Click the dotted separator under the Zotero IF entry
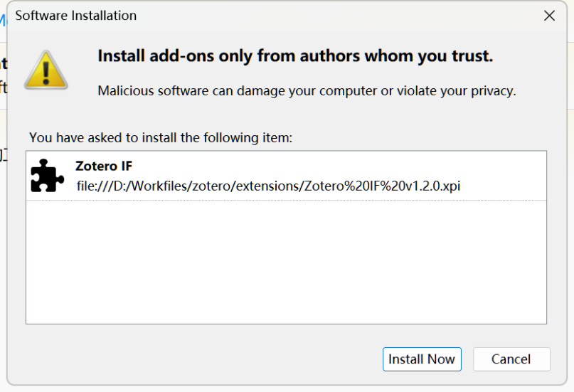The image size is (574, 392). [x=286, y=200]
